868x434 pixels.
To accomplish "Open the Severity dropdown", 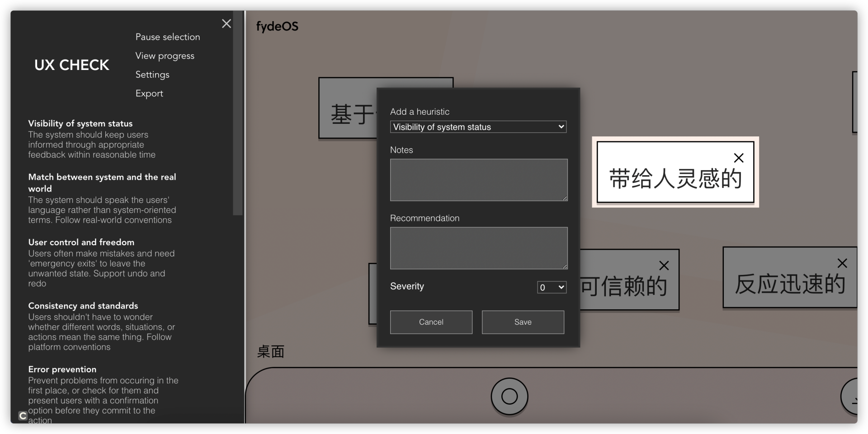I will coord(552,287).
